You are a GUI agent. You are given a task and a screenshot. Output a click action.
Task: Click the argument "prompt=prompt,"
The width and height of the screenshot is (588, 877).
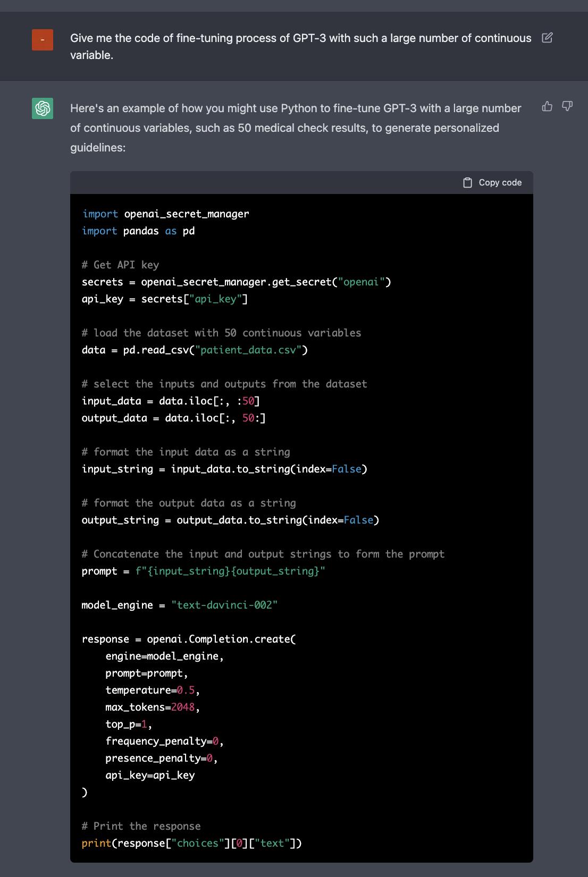[147, 673]
